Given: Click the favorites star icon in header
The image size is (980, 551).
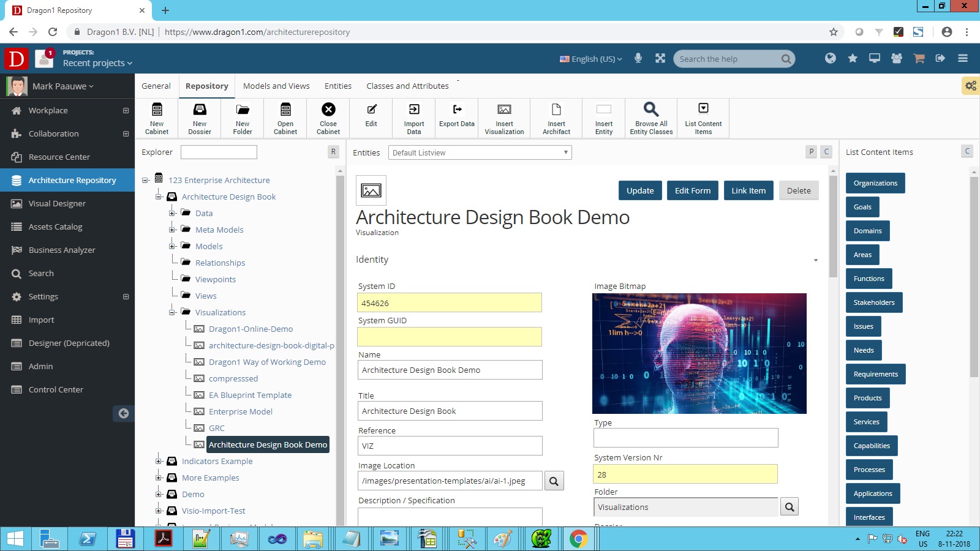Looking at the screenshot, I should pos(853,58).
